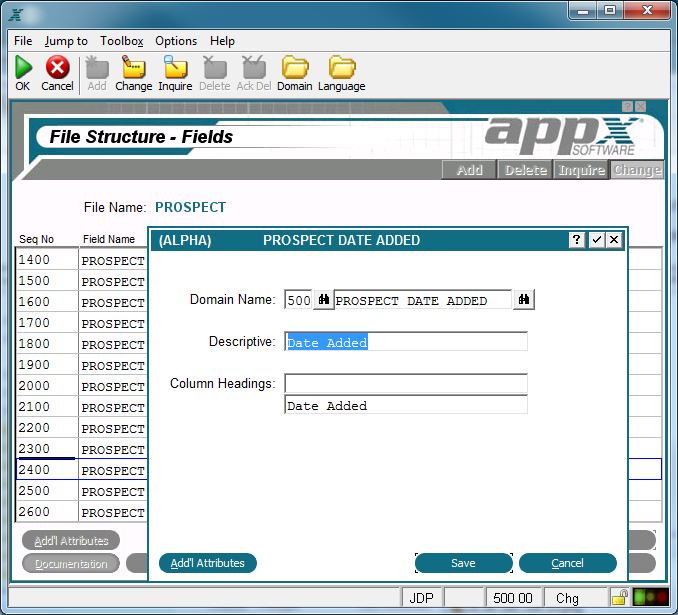Click the traffic light indicator in status bar
The height and width of the screenshot is (615, 678).
650,598
